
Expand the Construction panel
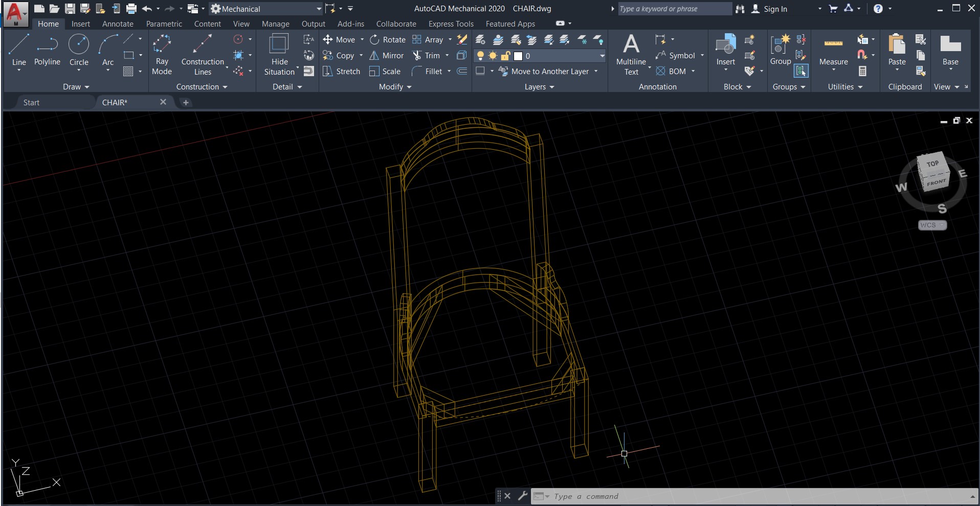202,87
